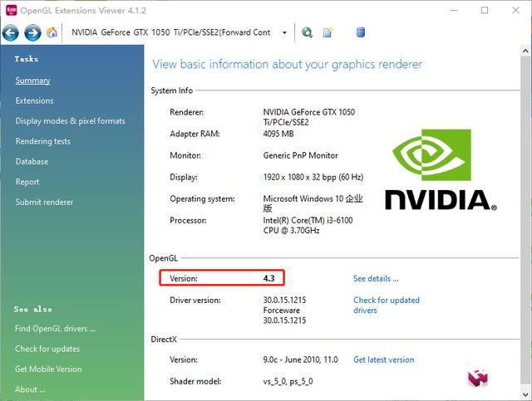Open Display modes & pixel formats
This screenshot has height=401, width=532.
(70, 121)
